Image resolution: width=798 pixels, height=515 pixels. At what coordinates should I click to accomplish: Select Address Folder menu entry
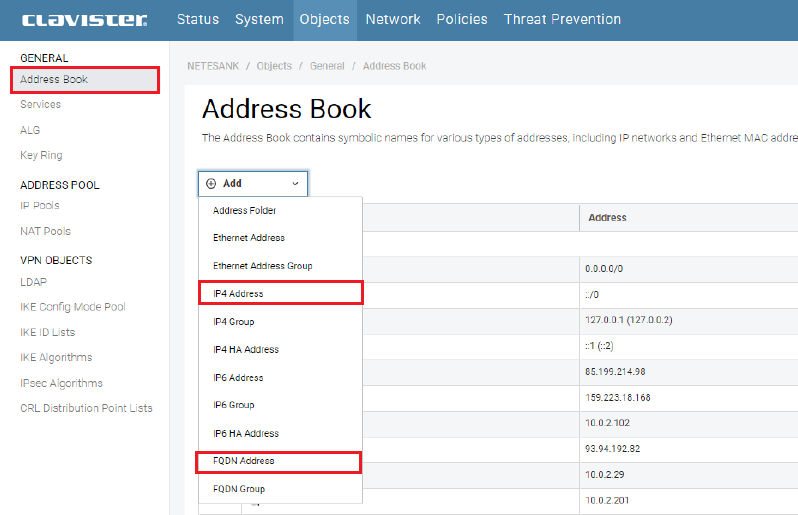point(244,211)
